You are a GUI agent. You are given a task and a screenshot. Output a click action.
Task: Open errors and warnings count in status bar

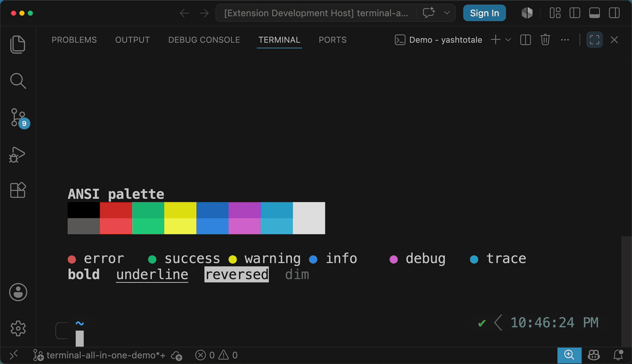tap(216, 355)
